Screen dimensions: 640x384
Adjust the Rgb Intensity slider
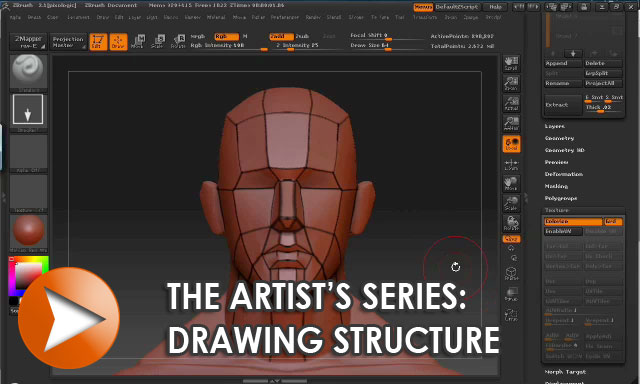[229, 46]
